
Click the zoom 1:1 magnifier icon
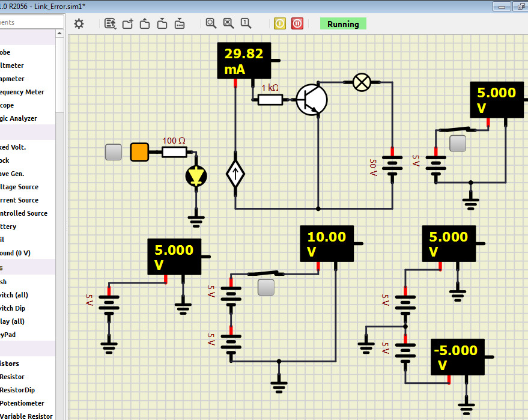tap(246, 23)
